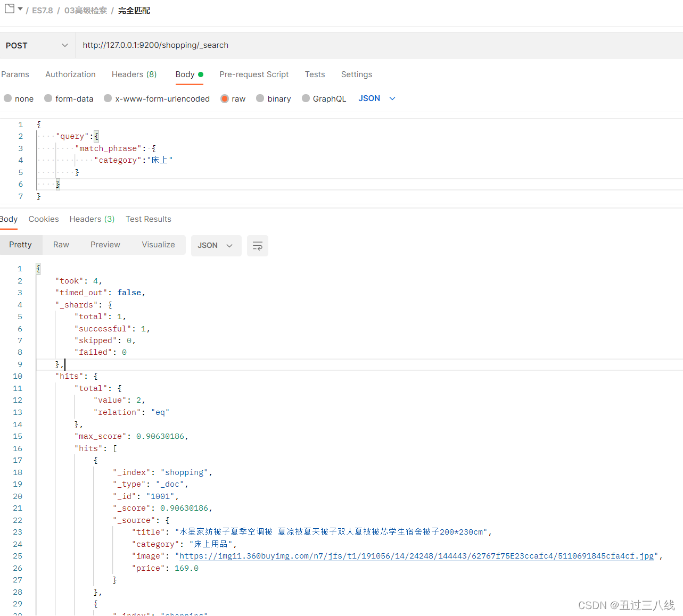Screen dimensions: 683x616
Task: Expand the breadcrumb dropdown arrow
Action: pos(20,9)
